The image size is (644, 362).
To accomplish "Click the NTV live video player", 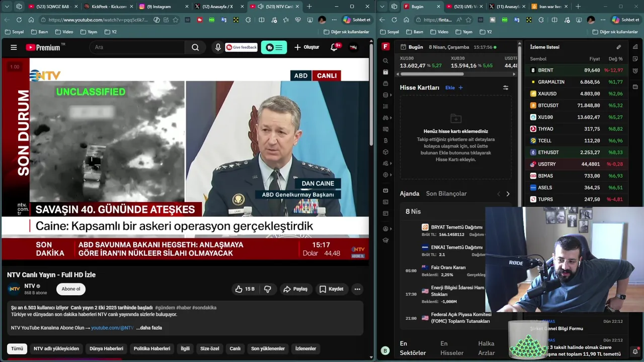I will click(185, 159).
